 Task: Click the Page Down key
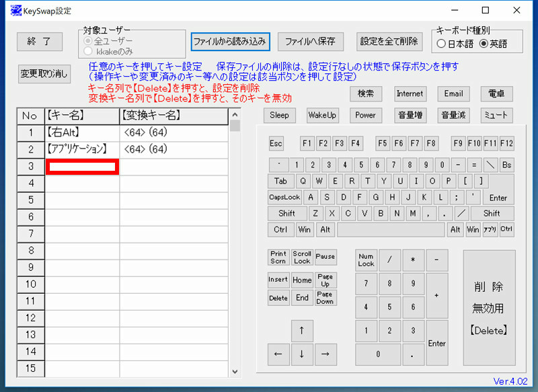[x=325, y=298]
